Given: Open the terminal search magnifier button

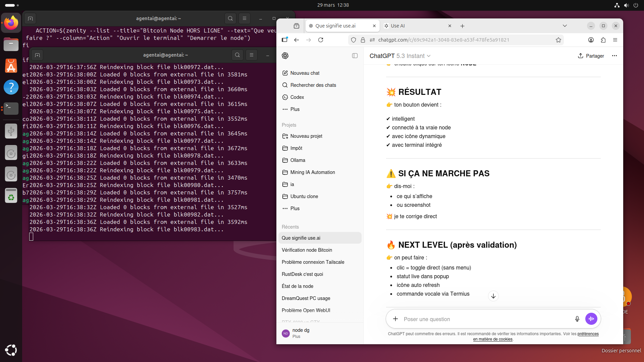Looking at the screenshot, I should point(237,55).
